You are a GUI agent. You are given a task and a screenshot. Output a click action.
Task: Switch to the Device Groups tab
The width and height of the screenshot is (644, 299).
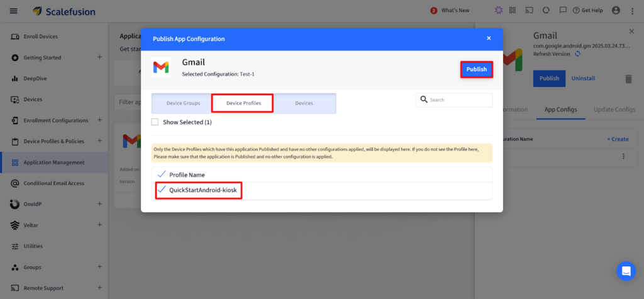tap(183, 103)
